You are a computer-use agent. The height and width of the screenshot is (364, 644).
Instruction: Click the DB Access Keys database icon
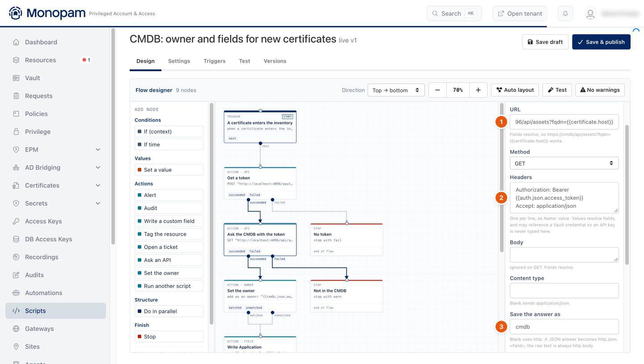point(16,239)
